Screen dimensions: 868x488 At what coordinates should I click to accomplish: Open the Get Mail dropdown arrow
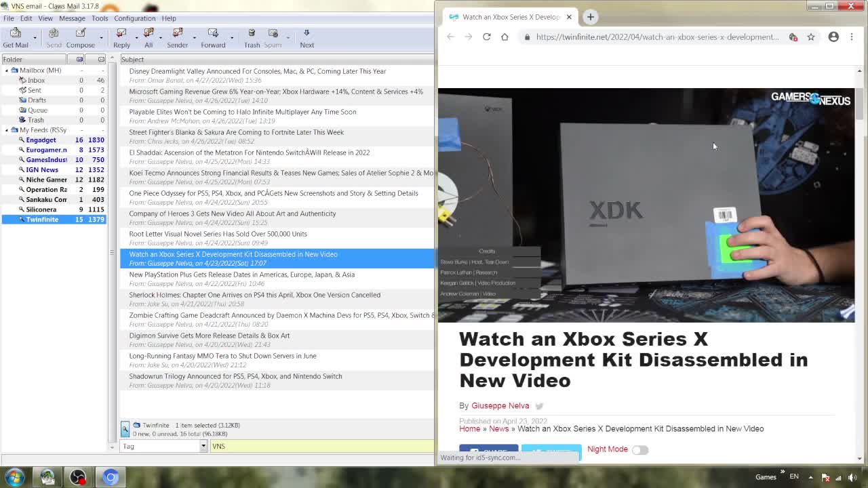click(35, 38)
